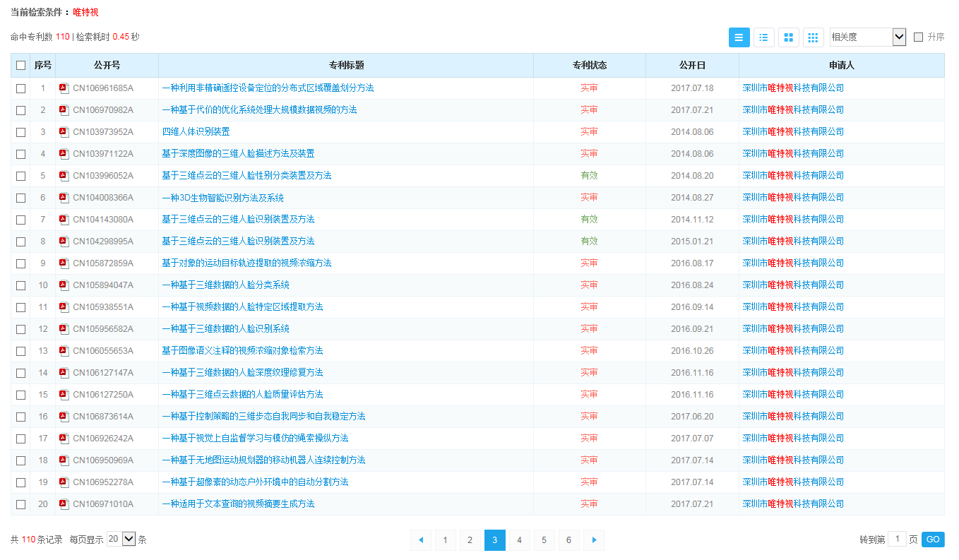Open the PDF icon for CN103996052A
This screenshot has width=959, height=560.
(64, 176)
